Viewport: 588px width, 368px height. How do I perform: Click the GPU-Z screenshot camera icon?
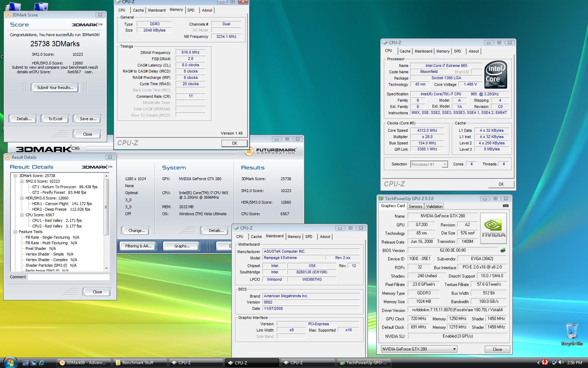coord(505,206)
